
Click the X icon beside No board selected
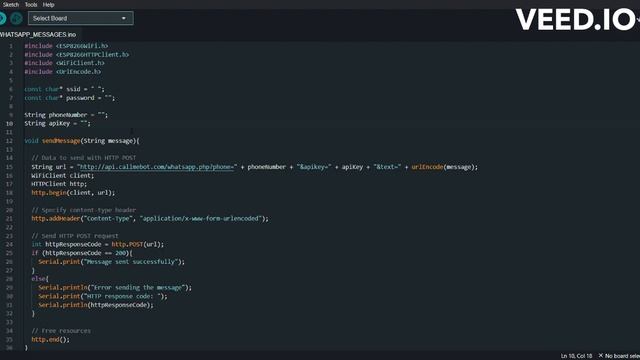[600, 356]
